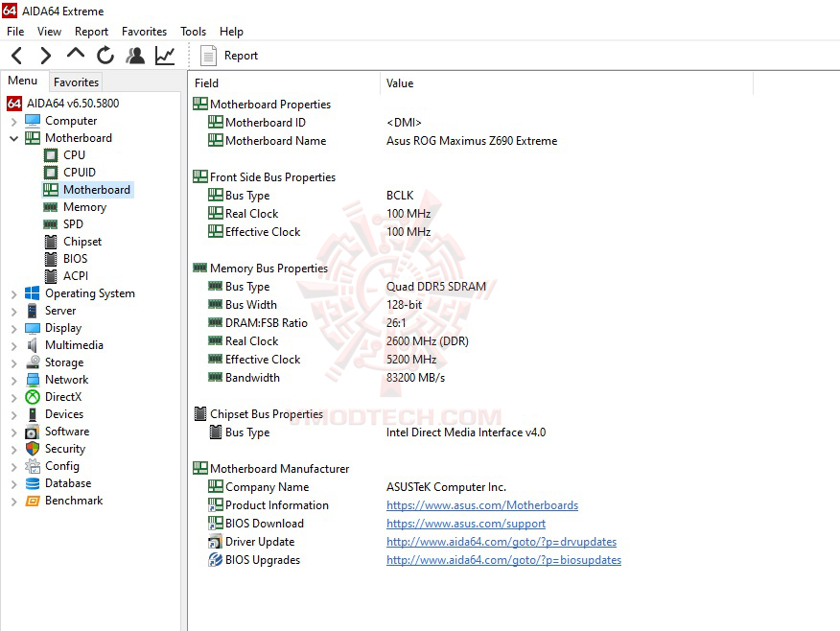
Task: Expand the Storage node chevron
Action: click(14, 363)
